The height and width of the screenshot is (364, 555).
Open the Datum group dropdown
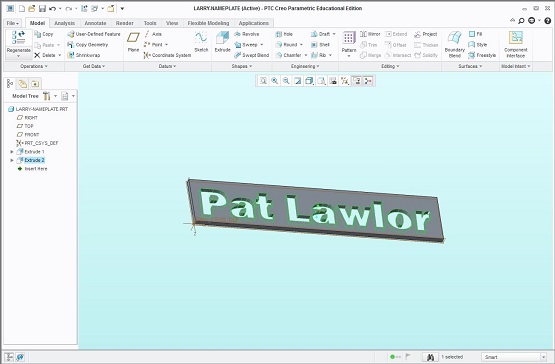click(167, 66)
